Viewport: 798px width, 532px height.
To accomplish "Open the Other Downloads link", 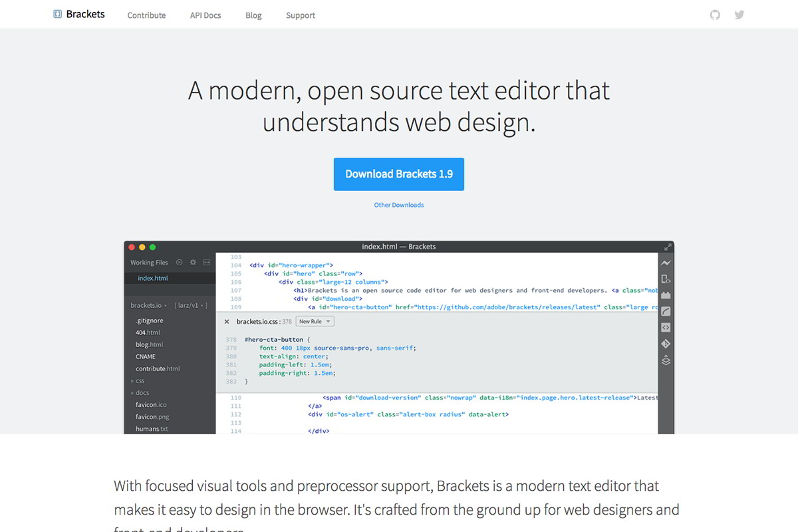I will (x=399, y=205).
